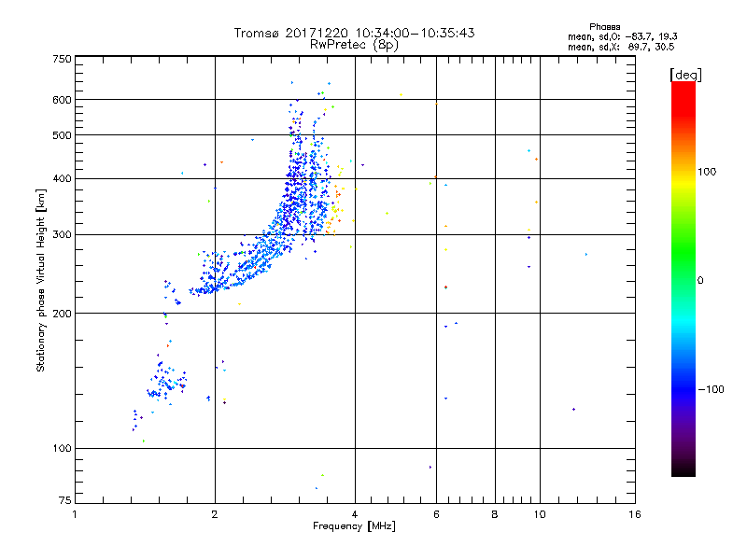This screenshot has height=560, width=747.
Task: Click x-axis tick label '2'
Action: (215, 514)
